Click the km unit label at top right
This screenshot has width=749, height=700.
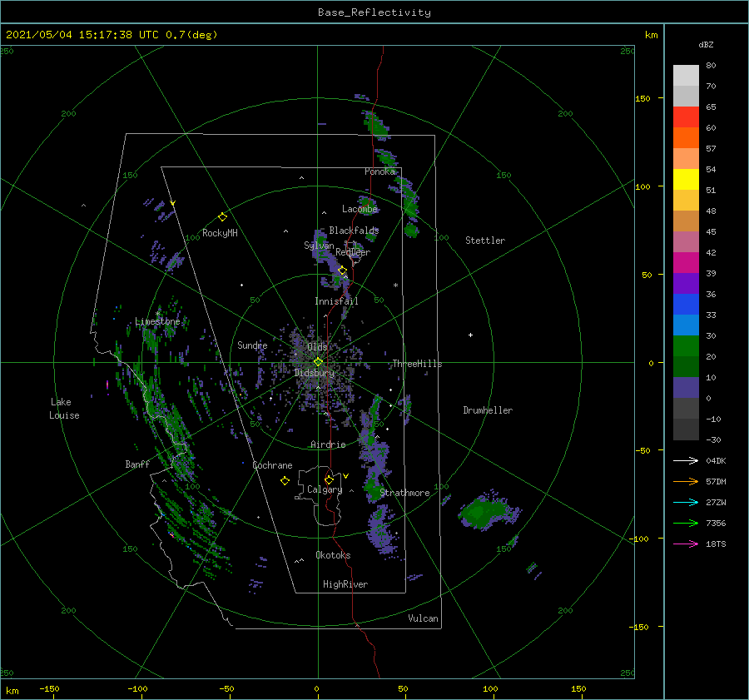coord(651,35)
